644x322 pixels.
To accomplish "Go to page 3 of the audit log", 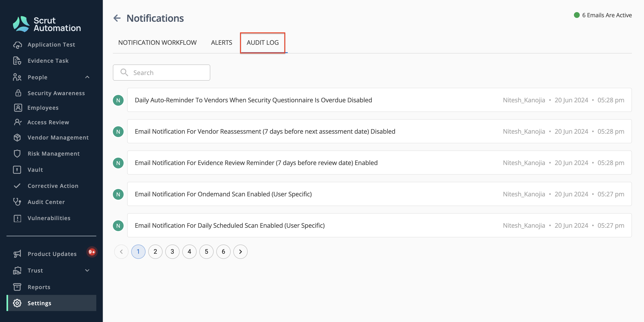I will 172,251.
